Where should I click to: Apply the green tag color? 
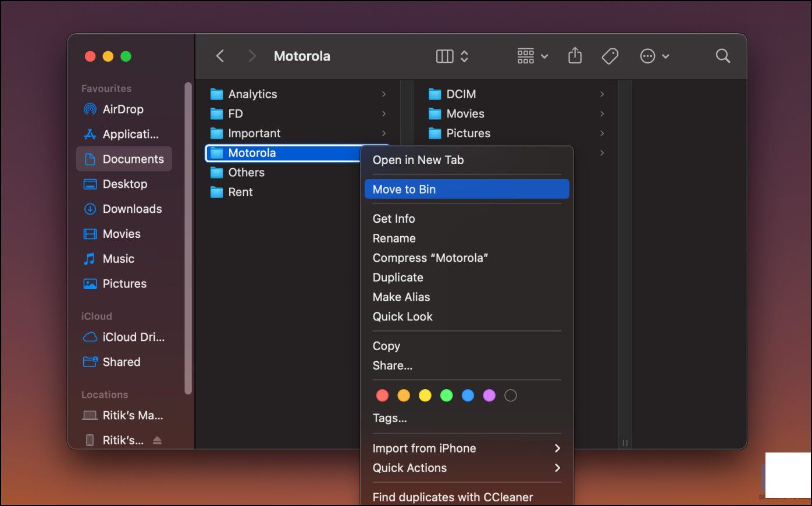[x=447, y=395]
